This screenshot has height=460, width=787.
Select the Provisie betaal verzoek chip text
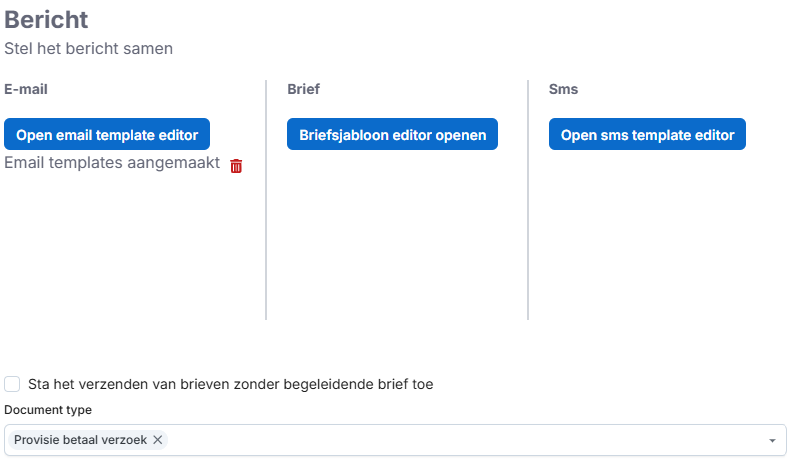pyautogui.click(x=82, y=440)
